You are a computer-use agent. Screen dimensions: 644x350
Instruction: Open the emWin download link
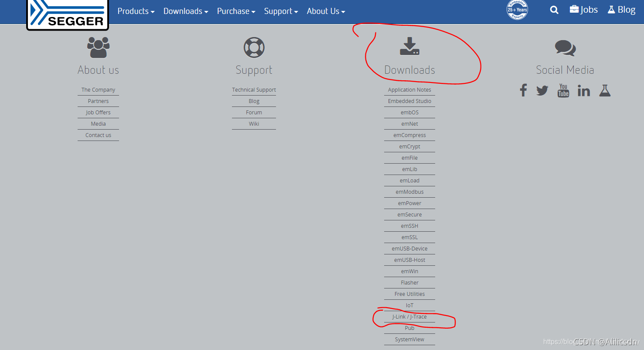[x=409, y=271]
